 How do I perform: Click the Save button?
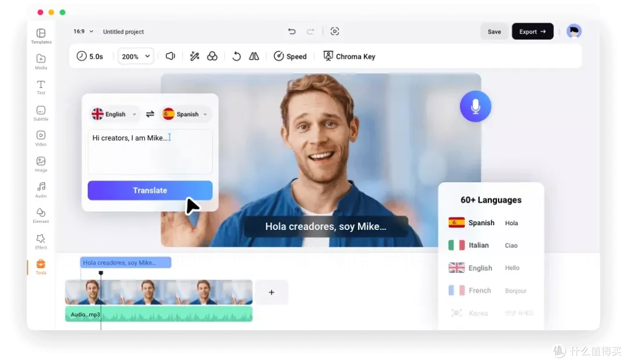[494, 31]
